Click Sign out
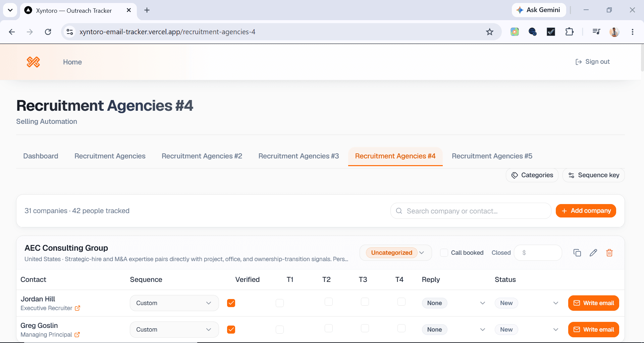644x343 pixels. [592, 62]
